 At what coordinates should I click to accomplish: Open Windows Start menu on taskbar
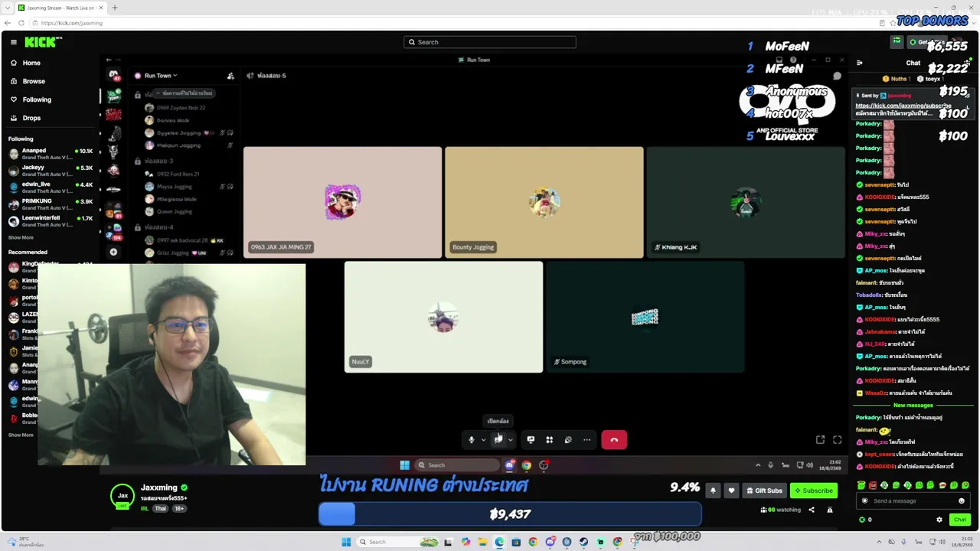346,542
